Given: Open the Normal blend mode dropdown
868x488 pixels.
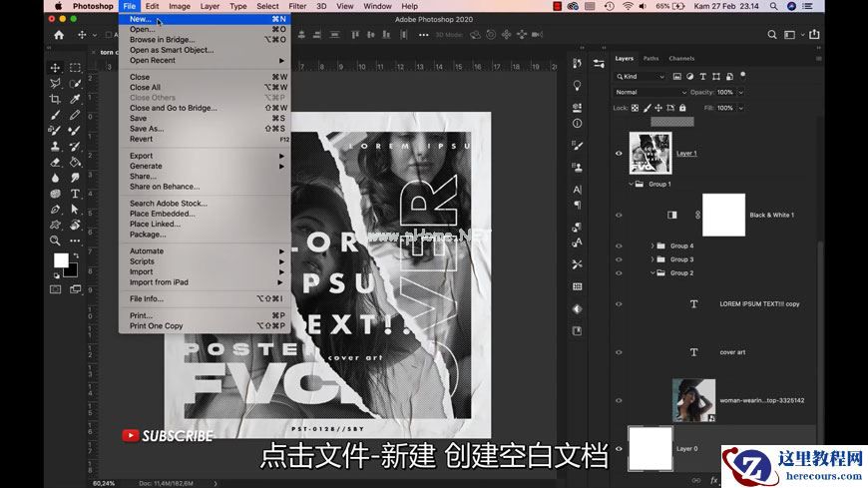Looking at the screenshot, I should [x=651, y=93].
